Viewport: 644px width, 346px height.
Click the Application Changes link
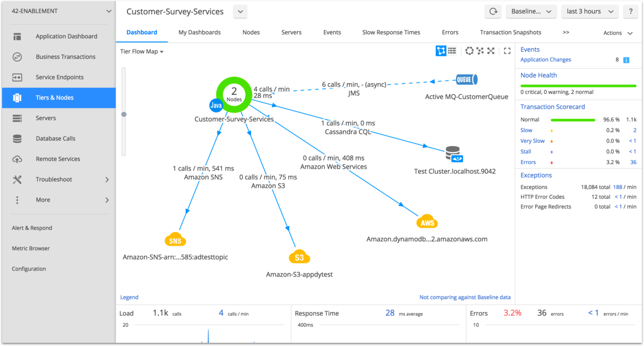coord(546,60)
